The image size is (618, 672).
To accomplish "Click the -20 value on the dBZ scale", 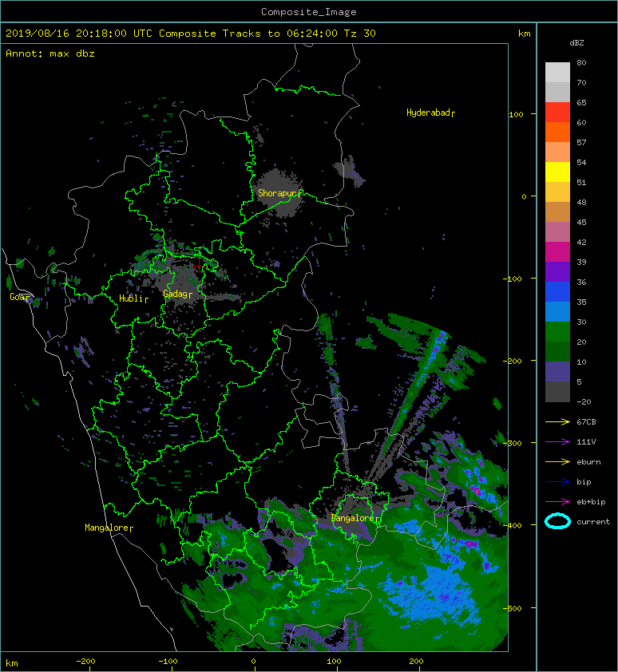I will click(584, 402).
